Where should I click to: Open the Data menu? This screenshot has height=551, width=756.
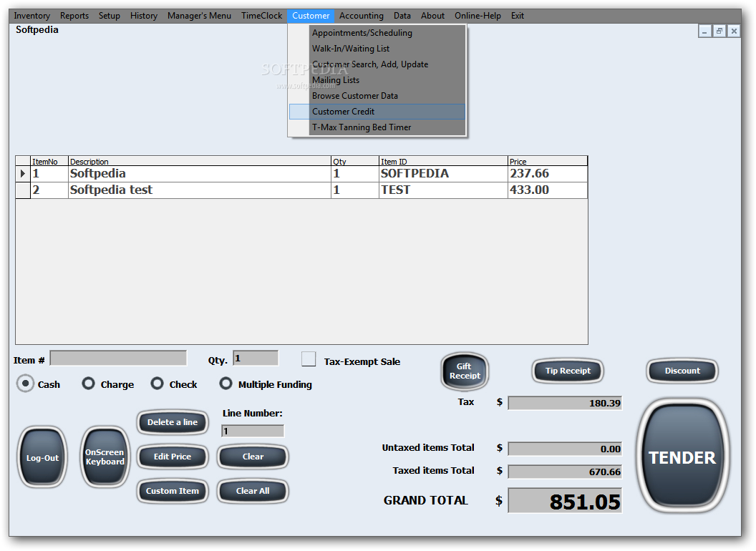(x=402, y=16)
